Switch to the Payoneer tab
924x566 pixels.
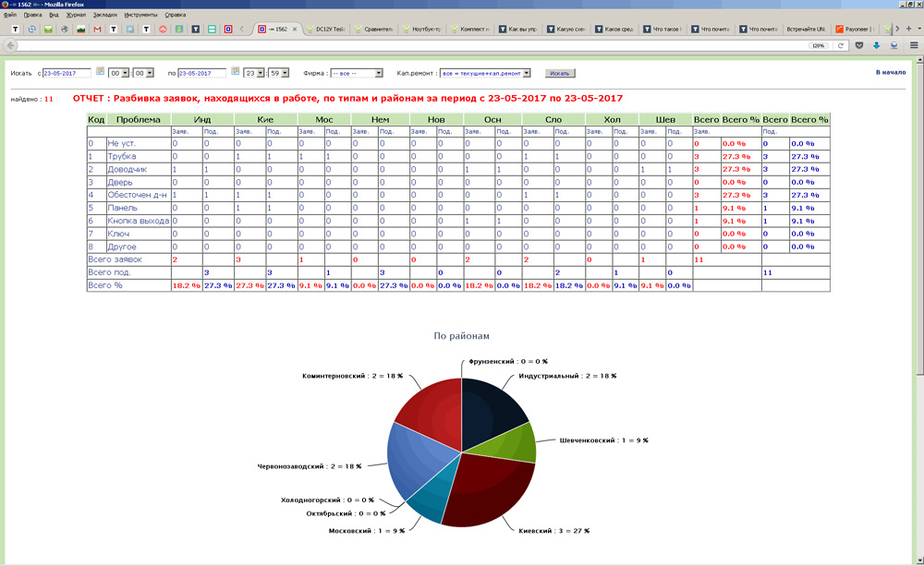tap(857, 30)
